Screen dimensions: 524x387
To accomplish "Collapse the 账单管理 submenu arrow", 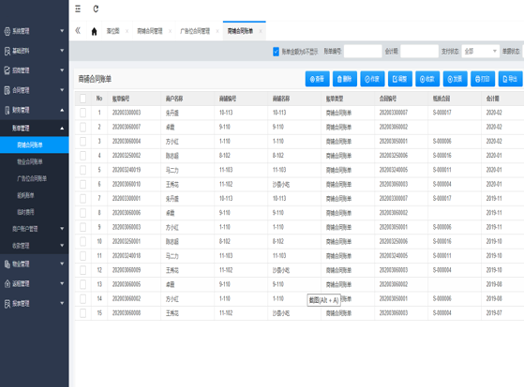I will [x=62, y=128].
